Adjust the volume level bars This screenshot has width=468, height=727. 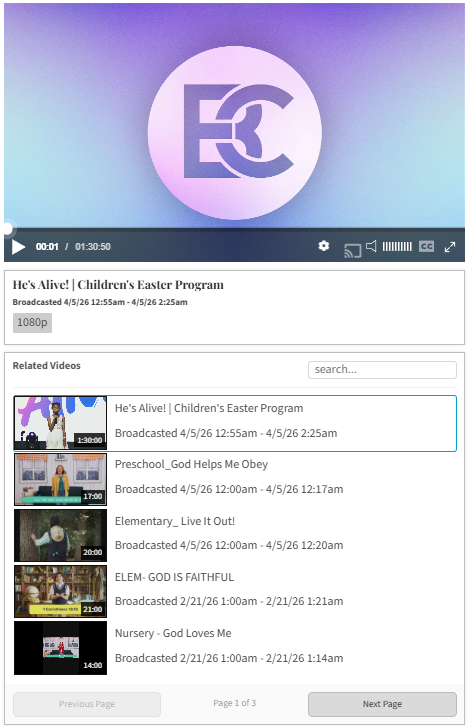[x=397, y=247]
